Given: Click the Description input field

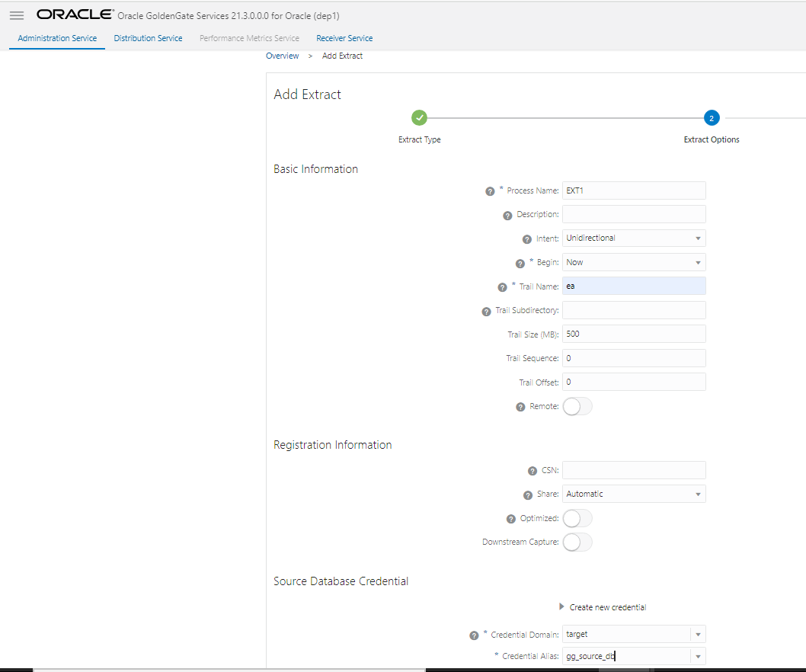Looking at the screenshot, I should tap(634, 214).
